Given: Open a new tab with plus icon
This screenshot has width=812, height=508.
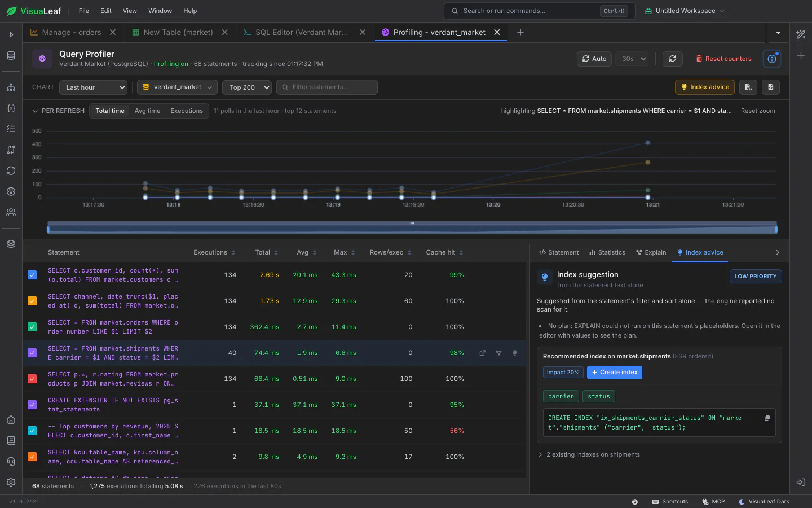Looking at the screenshot, I should [520, 33].
